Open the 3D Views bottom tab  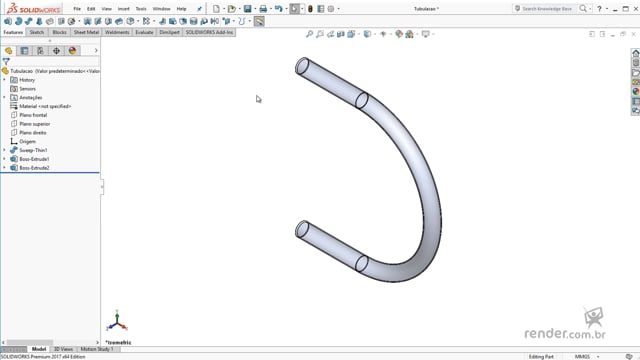point(63,349)
